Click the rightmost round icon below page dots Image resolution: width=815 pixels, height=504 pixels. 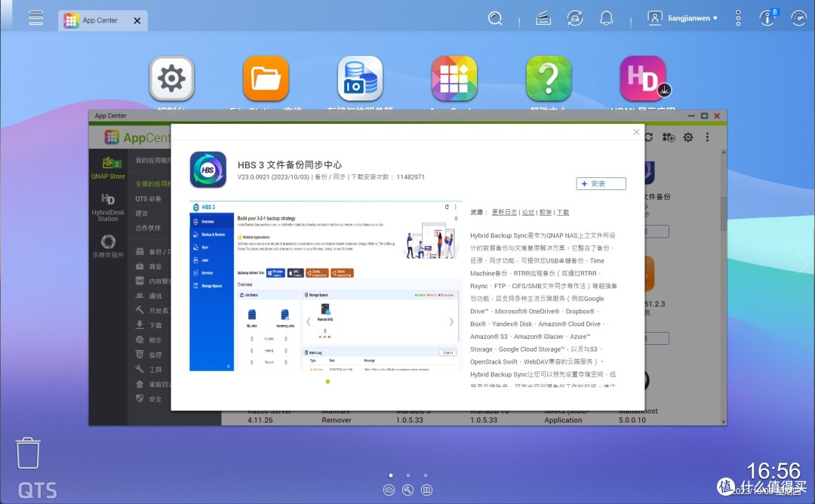[426, 490]
